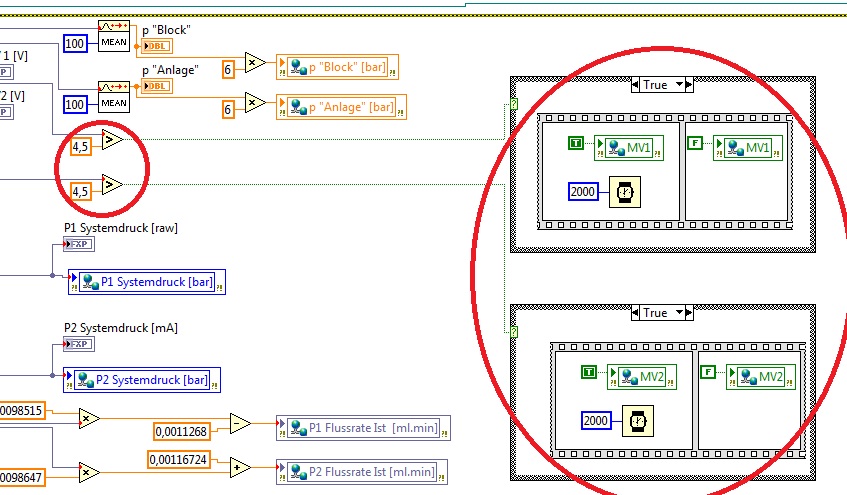The width and height of the screenshot is (847, 495).
Task: Select MV1 variable in second sequence frame
Action: pos(748,148)
